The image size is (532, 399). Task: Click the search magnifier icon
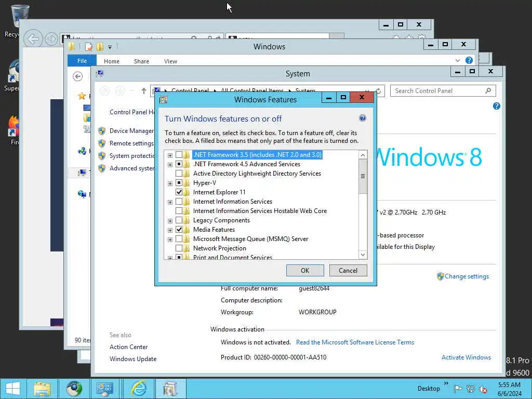[488, 90]
